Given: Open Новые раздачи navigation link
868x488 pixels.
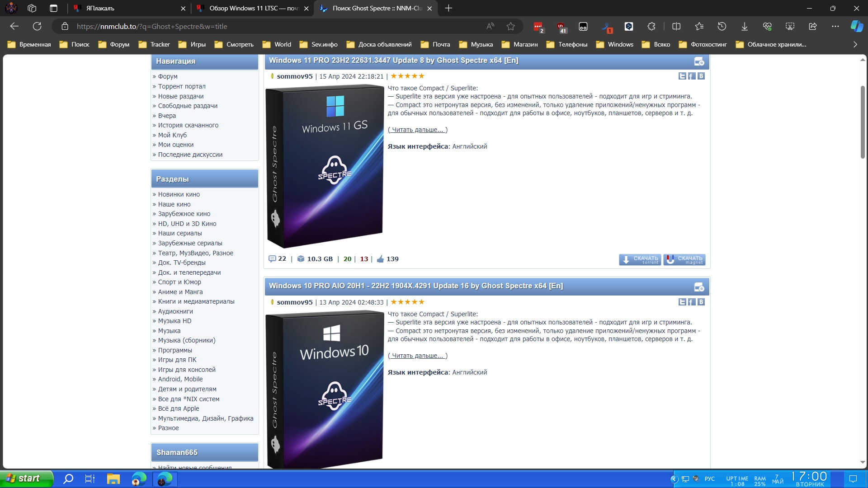Looking at the screenshot, I should [181, 96].
